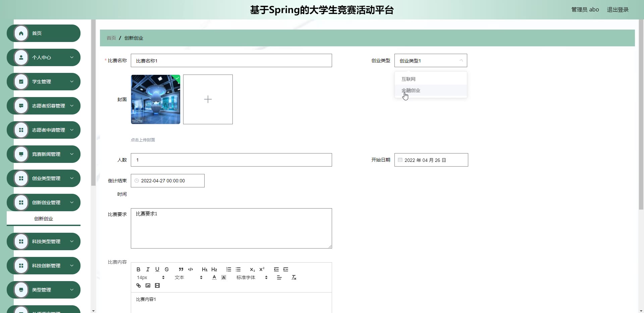The height and width of the screenshot is (313, 644).
Task: Click the main page vertical scrollbar
Action: [641, 114]
